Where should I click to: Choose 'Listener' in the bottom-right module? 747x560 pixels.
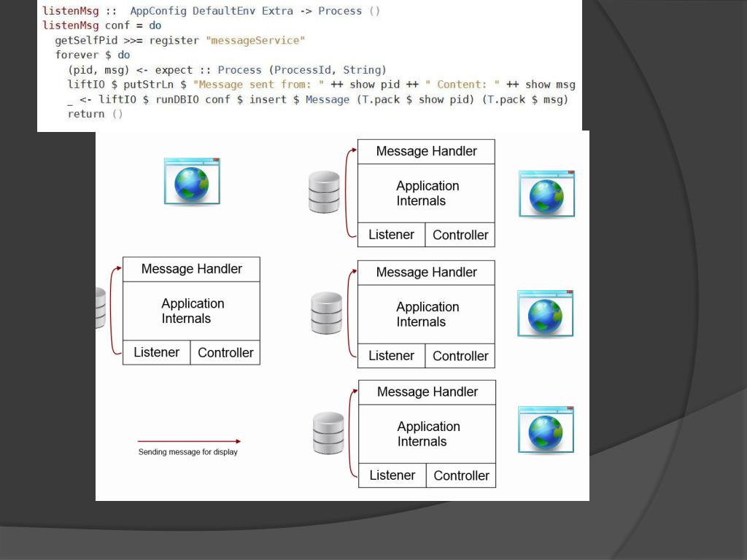pos(392,475)
